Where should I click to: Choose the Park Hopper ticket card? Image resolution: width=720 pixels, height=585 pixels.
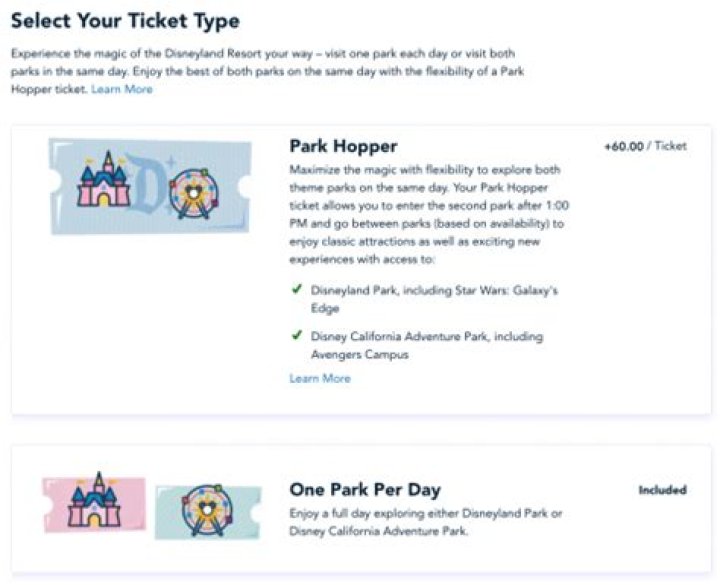[x=361, y=270]
